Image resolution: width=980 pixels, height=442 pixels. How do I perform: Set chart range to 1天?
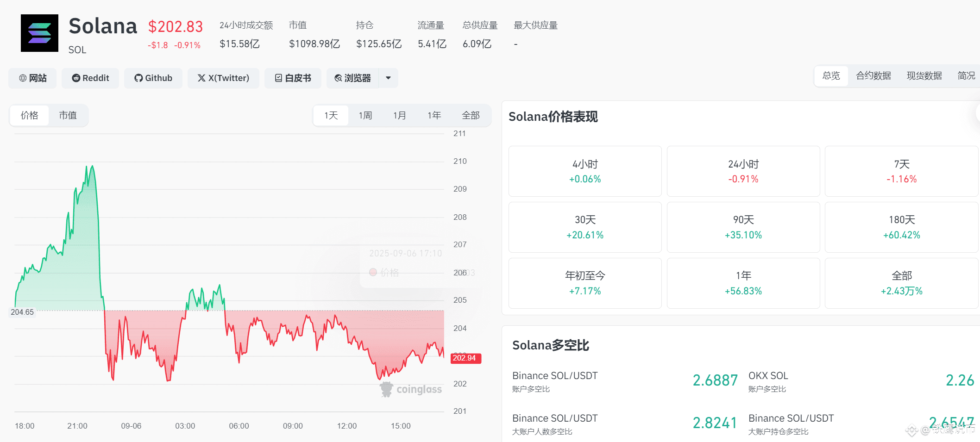pos(331,115)
